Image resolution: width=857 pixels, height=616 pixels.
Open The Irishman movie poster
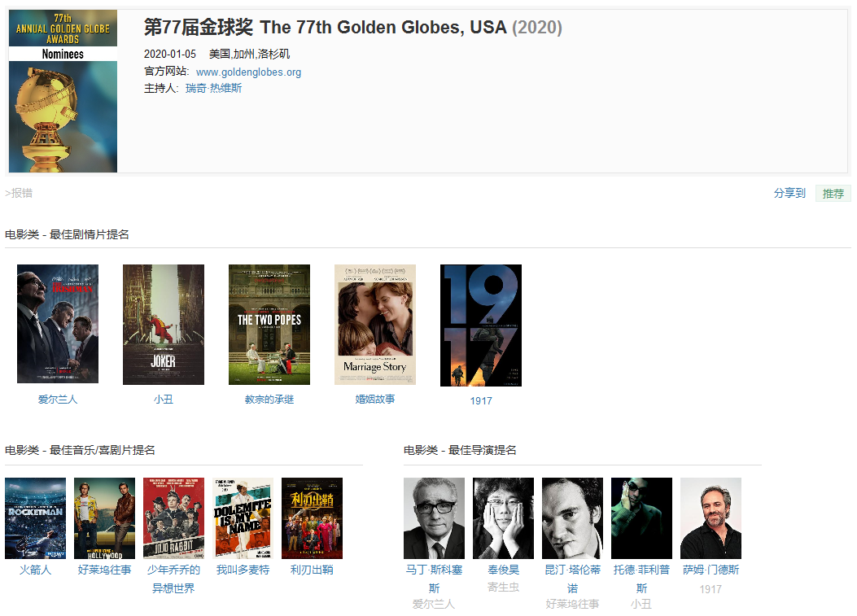click(x=58, y=324)
